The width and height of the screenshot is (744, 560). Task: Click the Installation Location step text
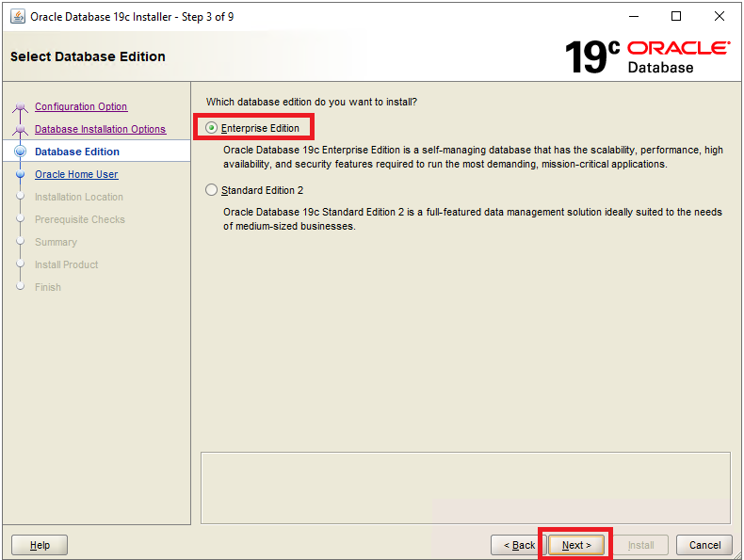click(79, 197)
